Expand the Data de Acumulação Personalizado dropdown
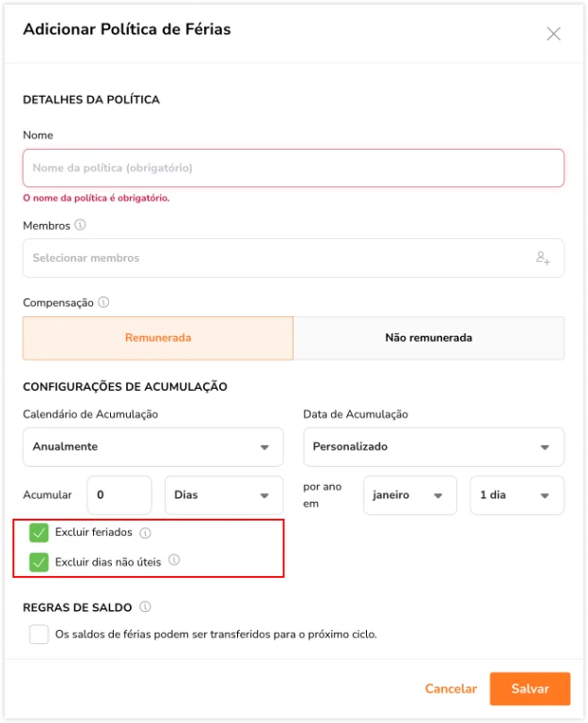This screenshot has height=723, width=588. pos(434,447)
